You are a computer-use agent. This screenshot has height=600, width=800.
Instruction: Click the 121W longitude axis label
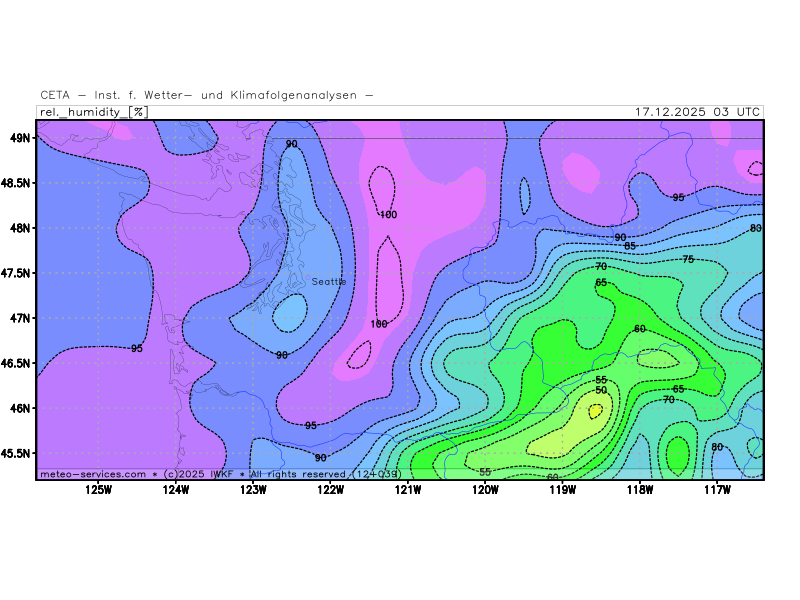(408, 489)
